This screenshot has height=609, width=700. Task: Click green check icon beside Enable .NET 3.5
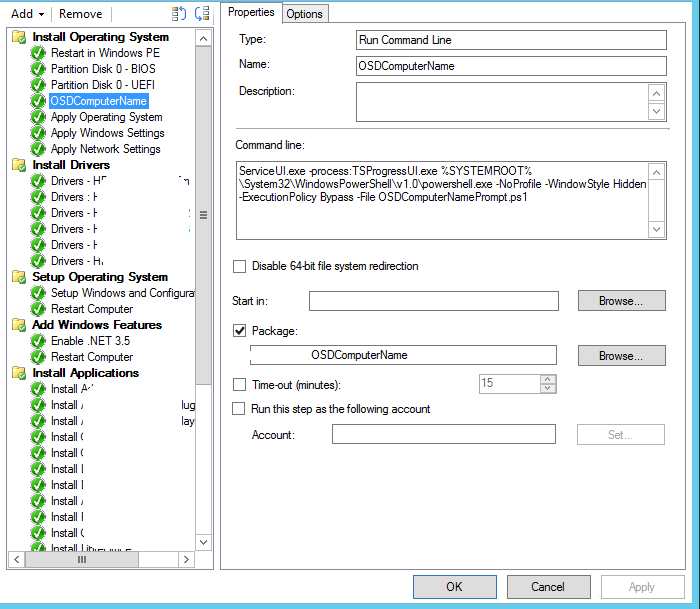click(x=39, y=341)
